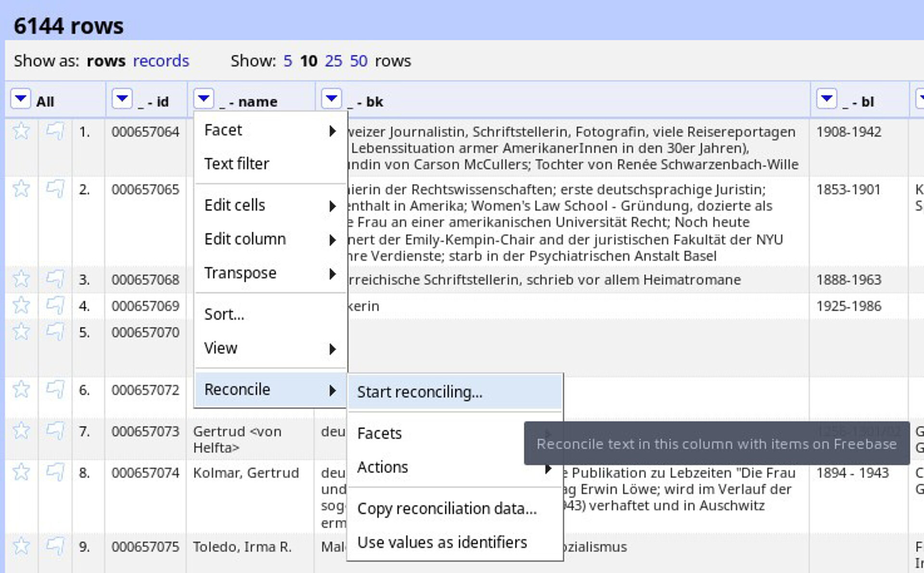This screenshot has width=924, height=573.
Task: Choose Use values as identifiers
Action: tap(455, 543)
